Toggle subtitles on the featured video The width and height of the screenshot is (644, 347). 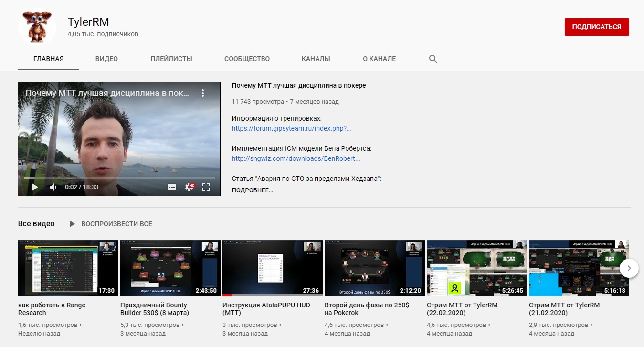[x=172, y=187]
